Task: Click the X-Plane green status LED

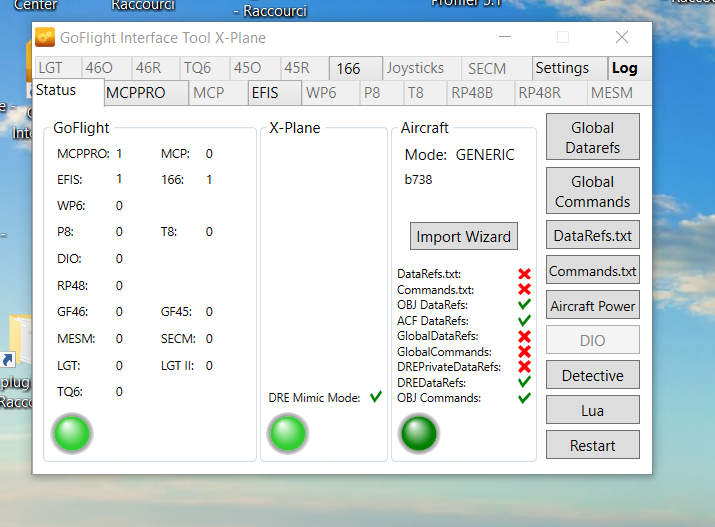Action: click(x=288, y=434)
